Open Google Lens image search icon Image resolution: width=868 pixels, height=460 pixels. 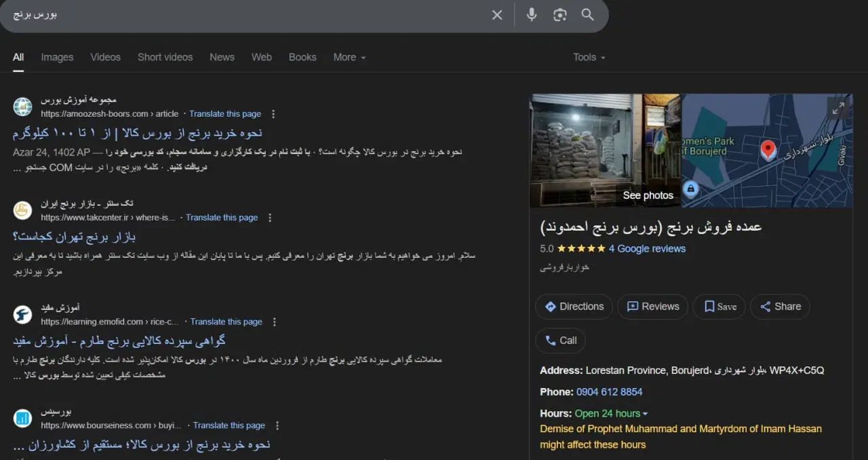(x=559, y=15)
